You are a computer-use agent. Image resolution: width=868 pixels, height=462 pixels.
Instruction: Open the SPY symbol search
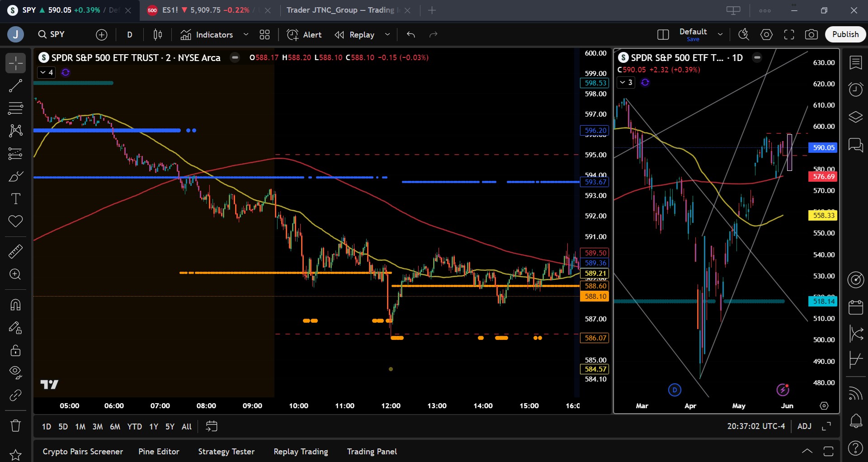click(x=52, y=34)
